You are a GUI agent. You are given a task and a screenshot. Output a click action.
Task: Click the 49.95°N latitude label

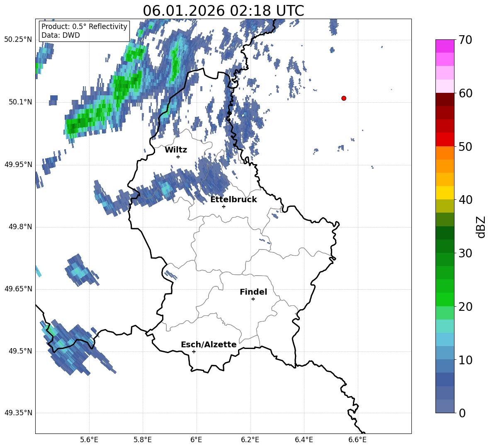point(18,165)
